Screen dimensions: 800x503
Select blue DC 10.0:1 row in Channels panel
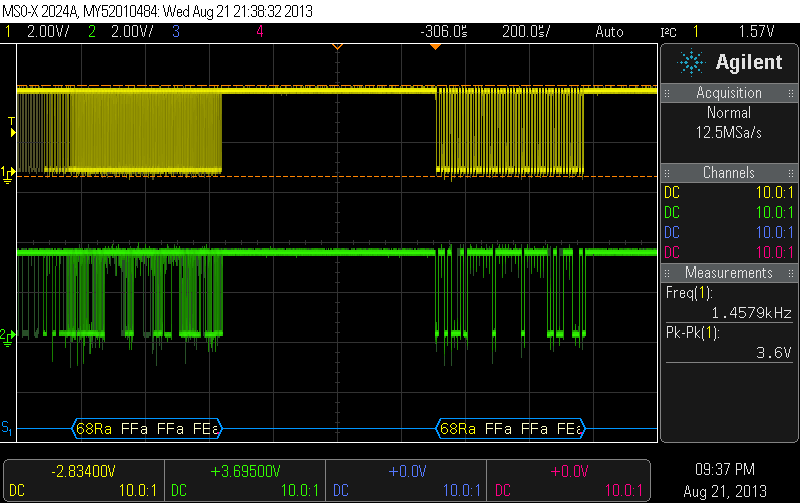pos(729,233)
